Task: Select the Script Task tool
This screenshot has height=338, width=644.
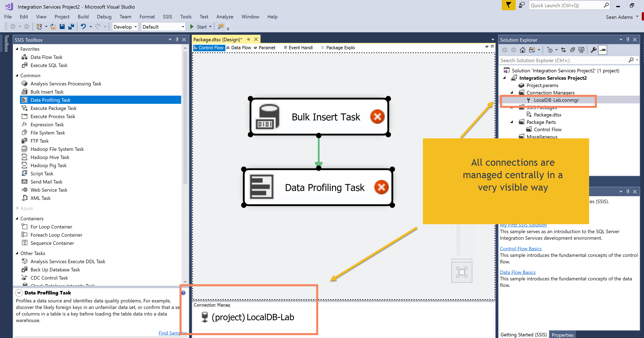Action: coord(42,173)
